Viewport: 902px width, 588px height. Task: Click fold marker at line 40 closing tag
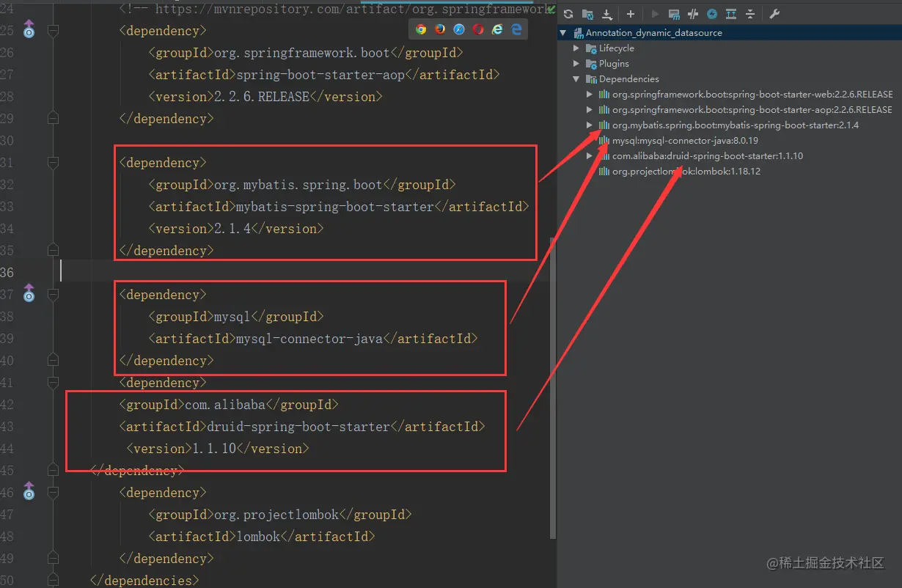53,360
